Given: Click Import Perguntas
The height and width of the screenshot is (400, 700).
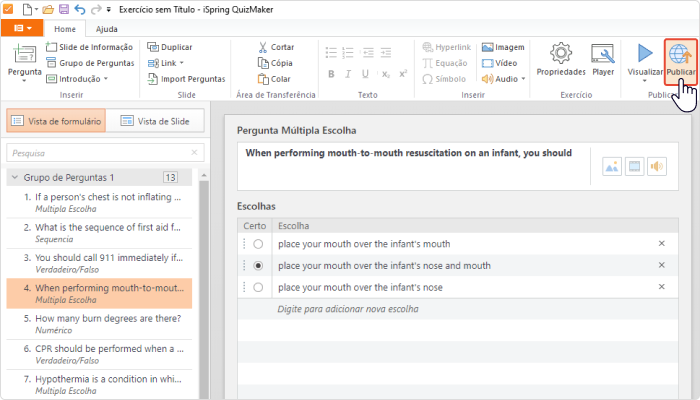Looking at the screenshot, I should click(187, 79).
